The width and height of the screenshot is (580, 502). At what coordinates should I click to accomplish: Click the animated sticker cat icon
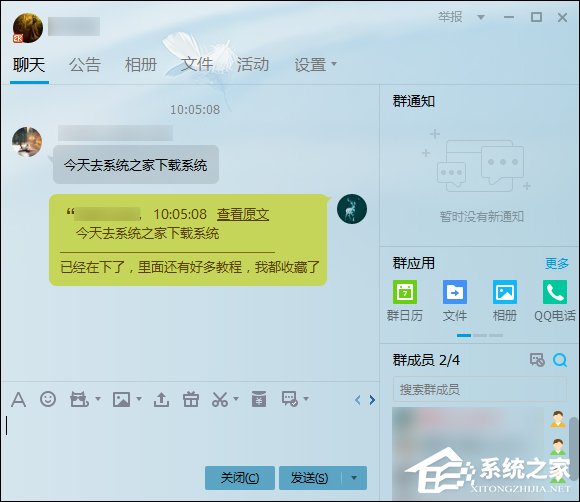point(79,399)
